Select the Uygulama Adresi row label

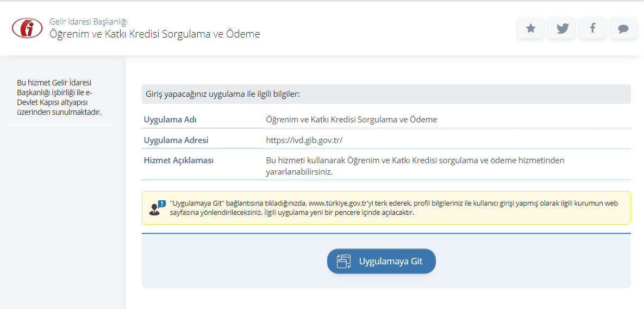pyautogui.click(x=176, y=140)
